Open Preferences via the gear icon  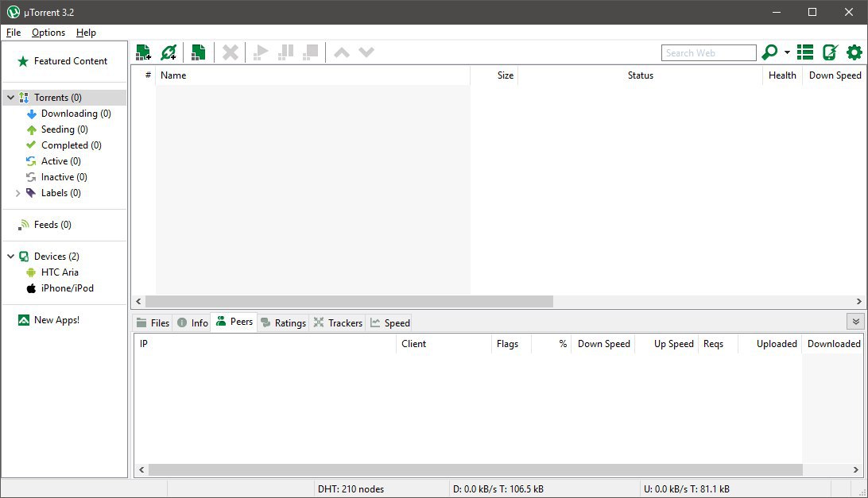(854, 52)
